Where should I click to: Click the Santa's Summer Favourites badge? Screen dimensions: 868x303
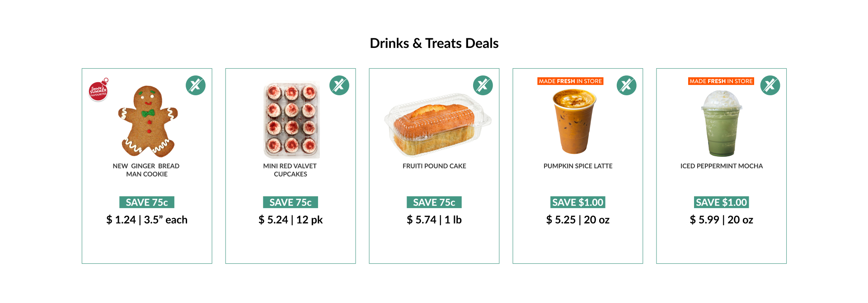(x=99, y=90)
